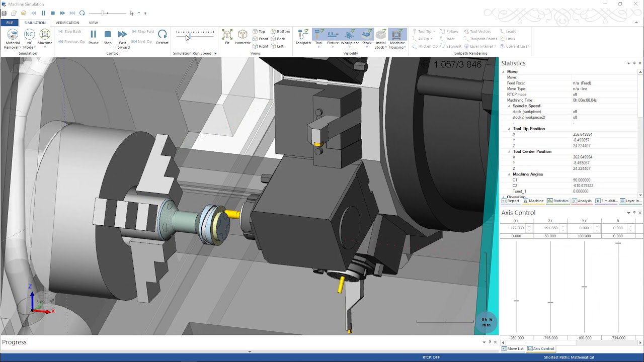Image resolution: width=644 pixels, height=362 pixels.
Task: Open the Material Removal options
Action: click(x=13, y=39)
